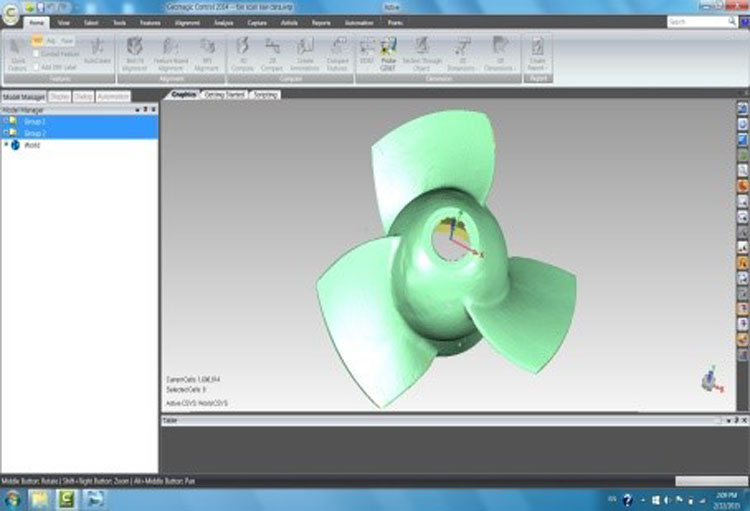The image size is (750, 511).
Task: Show hidden system tray icons
Action: (643, 500)
